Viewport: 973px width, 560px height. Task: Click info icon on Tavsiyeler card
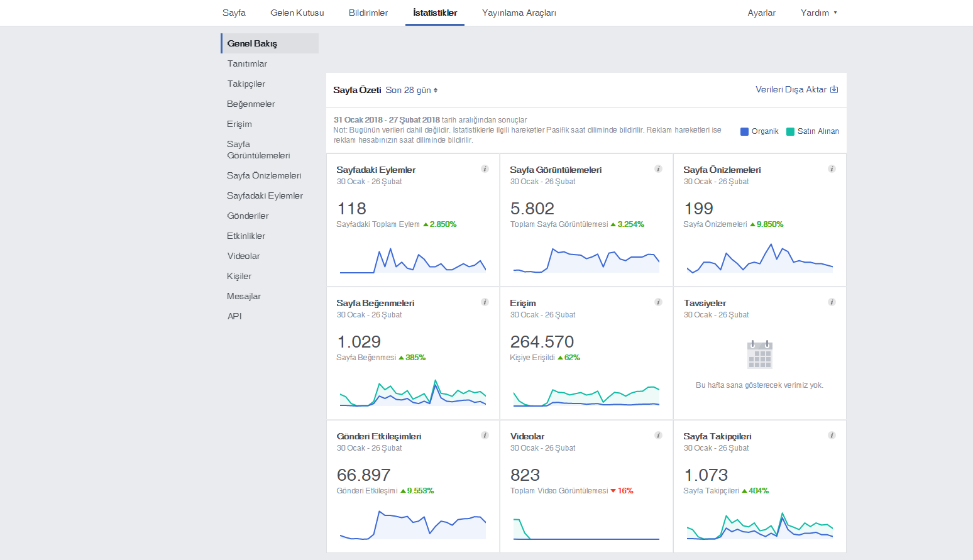click(x=832, y=302)
